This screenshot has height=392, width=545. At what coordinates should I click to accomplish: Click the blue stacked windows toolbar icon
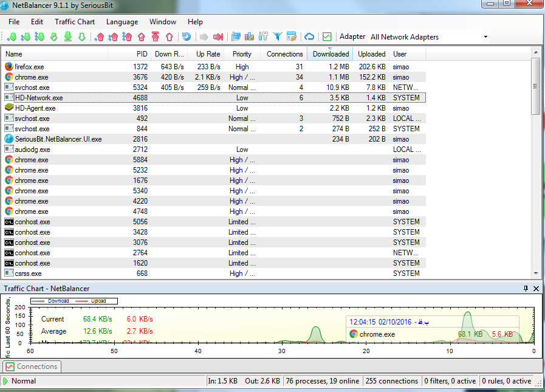[x=236, y=36]
